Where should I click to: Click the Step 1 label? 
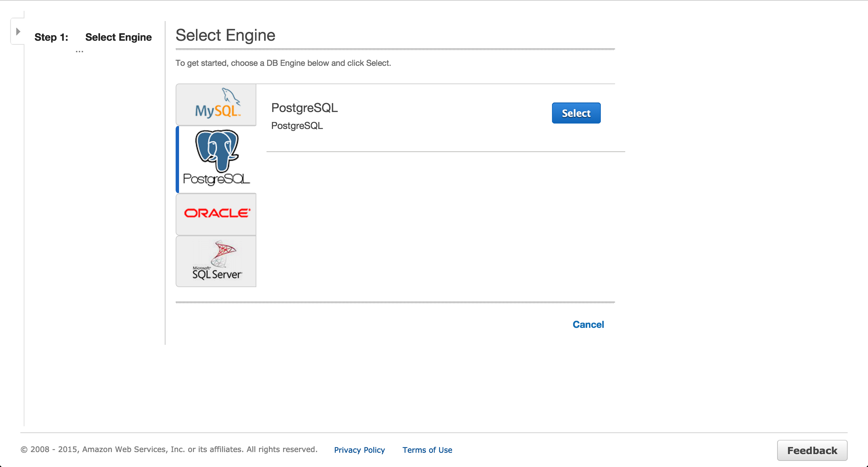pos(51,37)
